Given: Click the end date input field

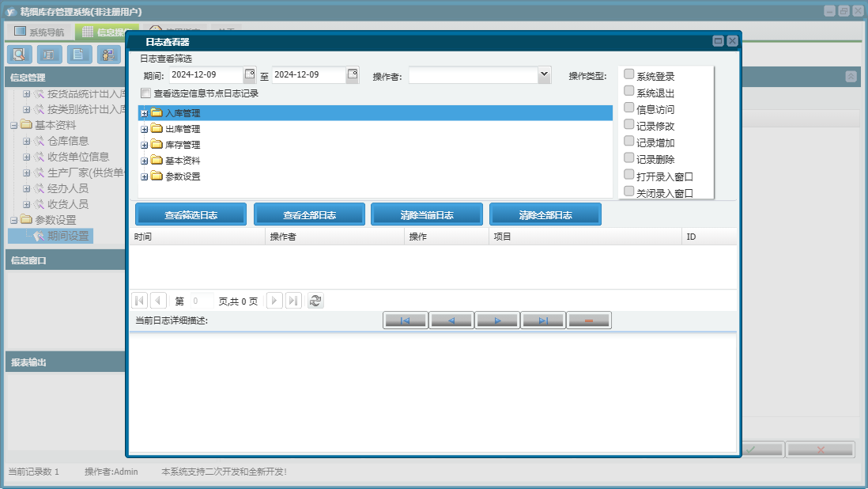Looking at the screenshot, I should tap(309, 74).
